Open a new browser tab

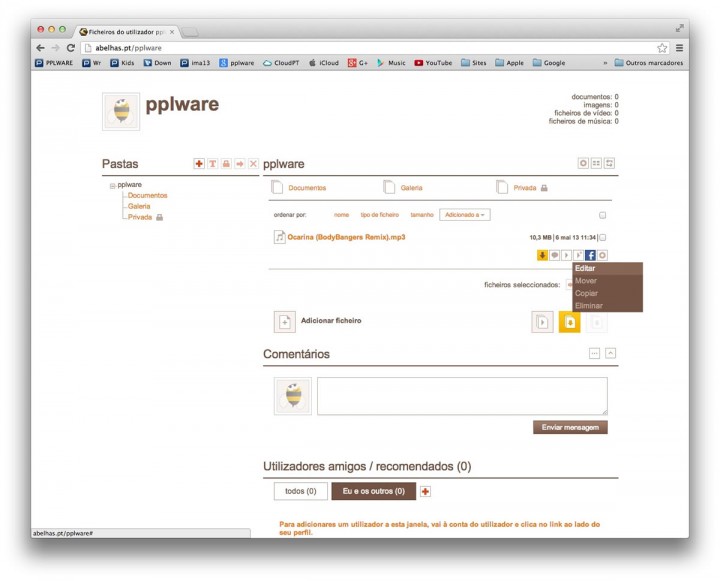190,32
